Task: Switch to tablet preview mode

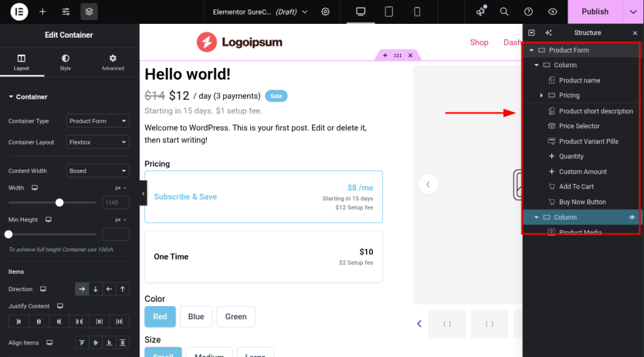Action: tap(389, 11)
